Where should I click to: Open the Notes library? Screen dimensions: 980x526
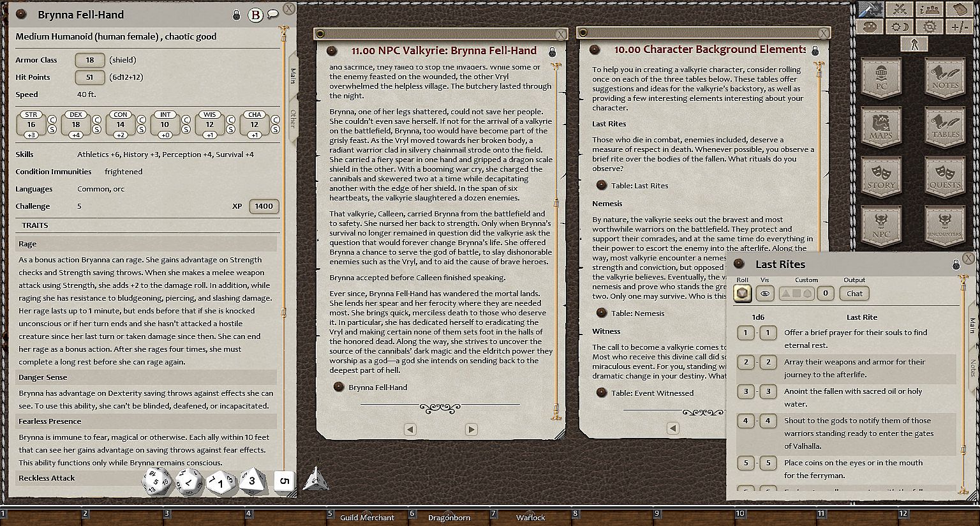pos(945,79)
